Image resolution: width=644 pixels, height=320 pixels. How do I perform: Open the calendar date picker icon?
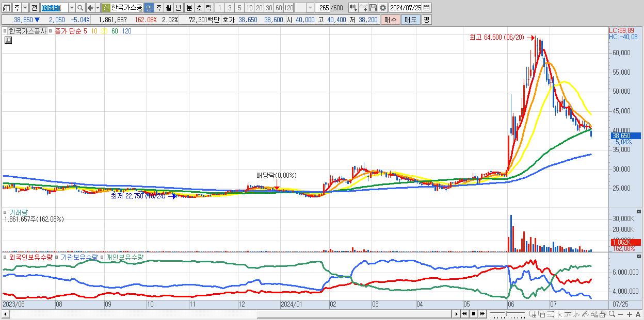pyautogui.click(x=427, y=8)
